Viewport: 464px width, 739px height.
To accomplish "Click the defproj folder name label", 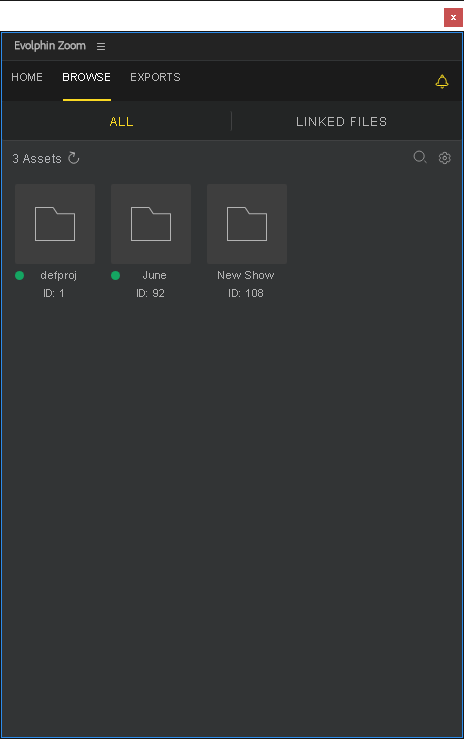I will 58,275.
